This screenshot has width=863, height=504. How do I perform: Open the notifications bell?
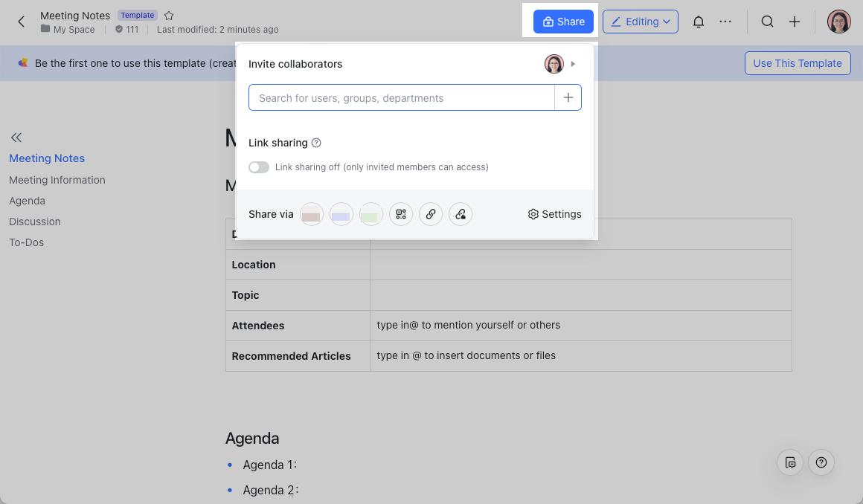(698, 22)
